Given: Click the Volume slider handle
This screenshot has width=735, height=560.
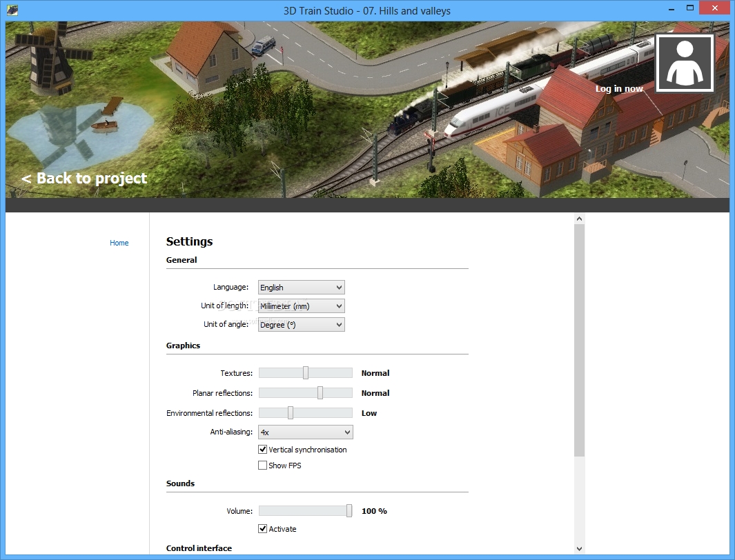Looking at the screenshot, I should coord(349,511).
